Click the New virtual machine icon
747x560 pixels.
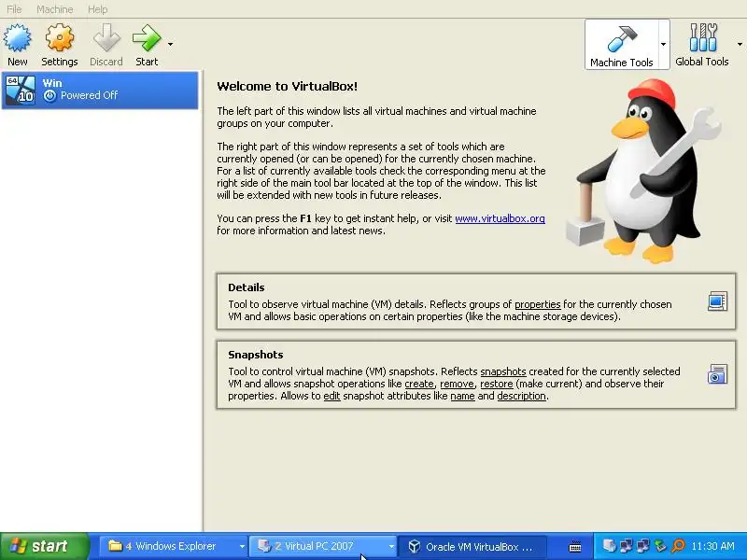(x=18, y=38)
